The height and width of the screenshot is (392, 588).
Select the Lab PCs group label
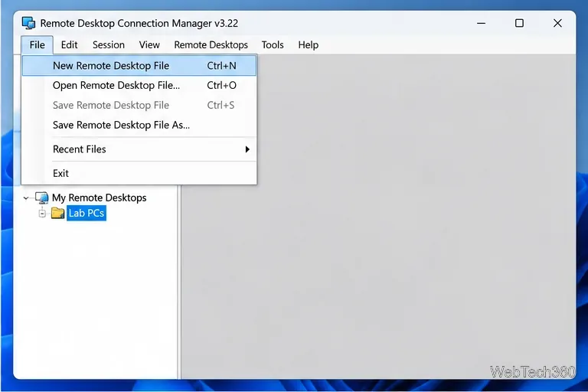pos(87,213)
